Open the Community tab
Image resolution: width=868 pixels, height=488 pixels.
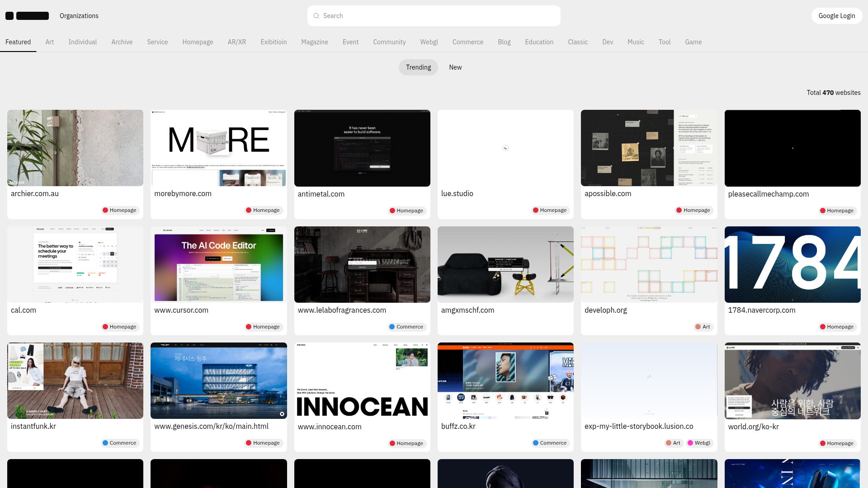tap(389, 42)
